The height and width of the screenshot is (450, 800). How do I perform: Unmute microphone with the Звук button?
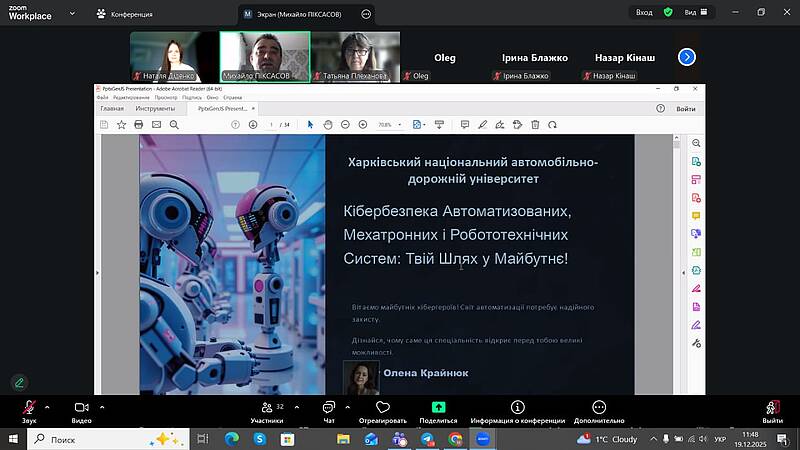(x=29, y=409)
